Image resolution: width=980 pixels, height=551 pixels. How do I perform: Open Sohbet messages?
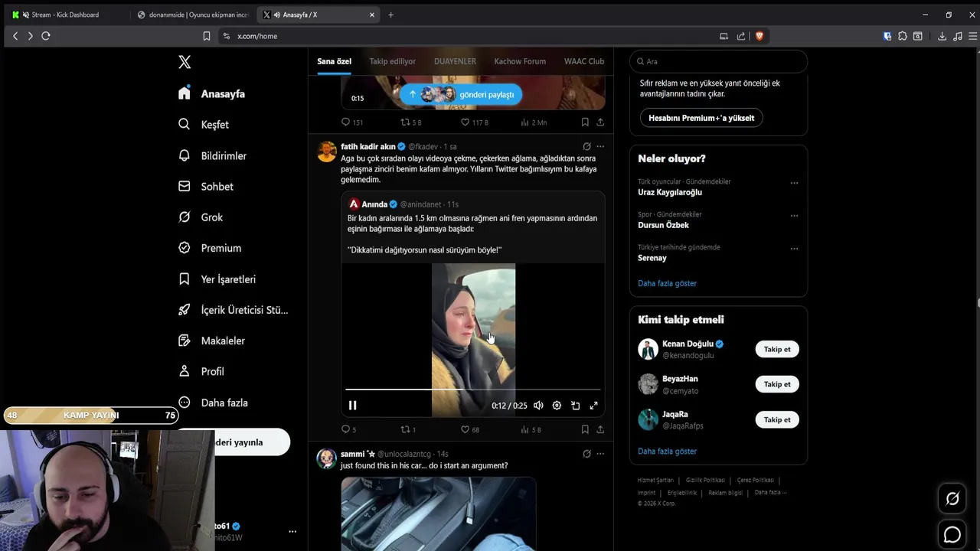(205, 186)
